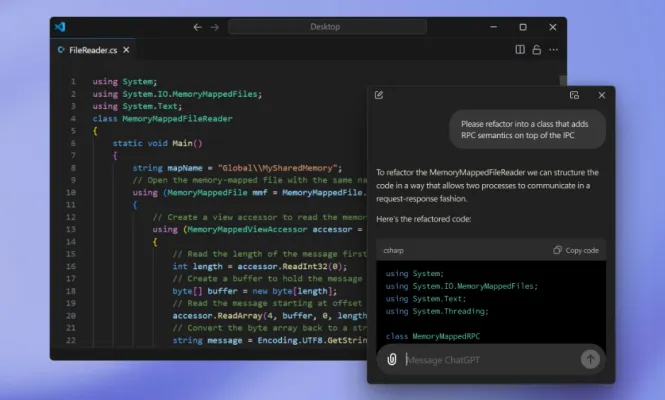The width and height of the screenshot is (665, 400).
Task: Go forward with the right arrow
Action: [x=213, y=27]
